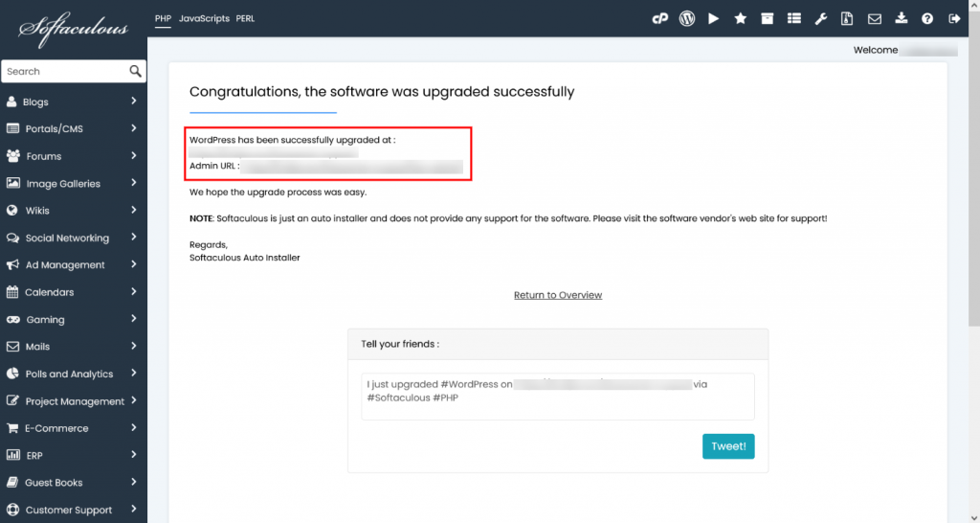Click the Ad Management megaphone icon

[x=12, y=264]
